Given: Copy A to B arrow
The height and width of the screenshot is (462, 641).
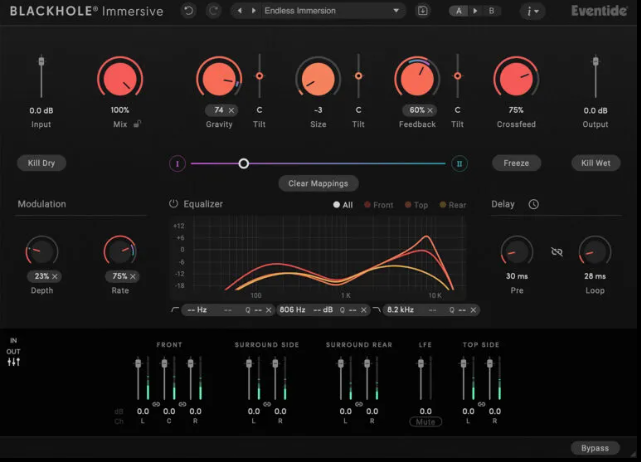Looking at the screenshot, I should 475,11.
